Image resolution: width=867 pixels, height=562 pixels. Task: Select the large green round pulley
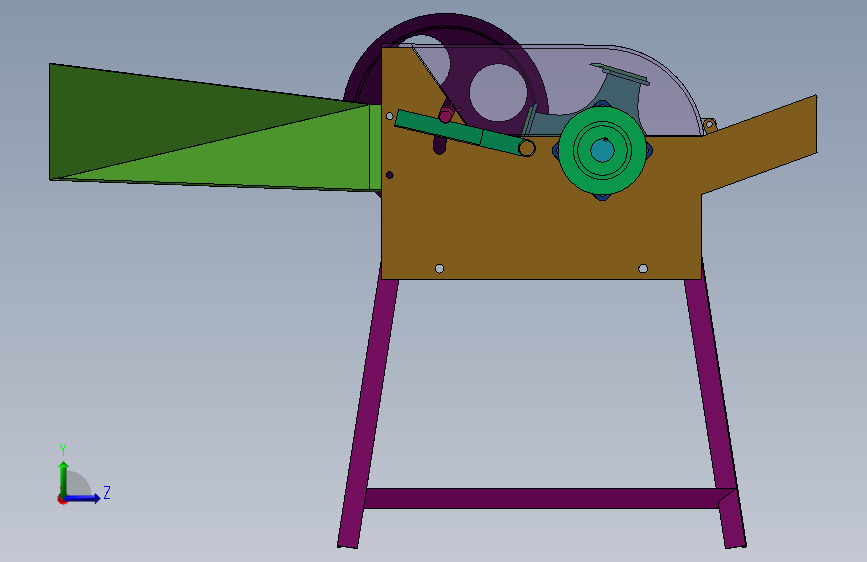pyautogui.click(x=602, y=150)
